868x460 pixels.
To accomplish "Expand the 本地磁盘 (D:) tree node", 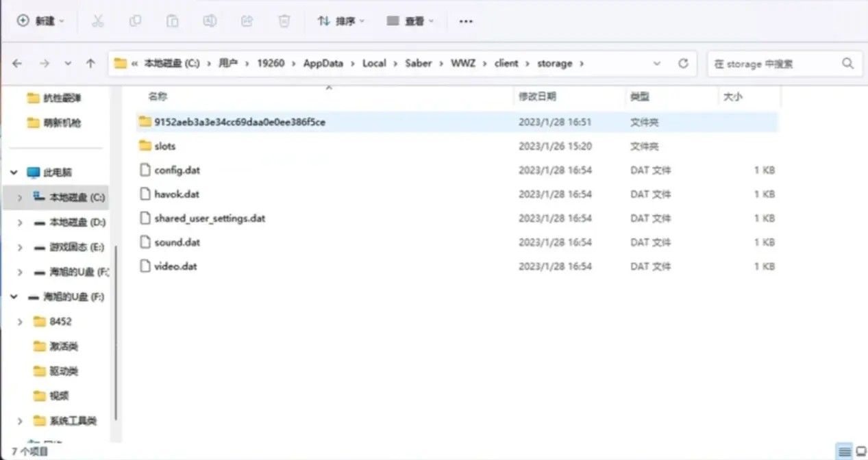I will (x=20, y=222).
